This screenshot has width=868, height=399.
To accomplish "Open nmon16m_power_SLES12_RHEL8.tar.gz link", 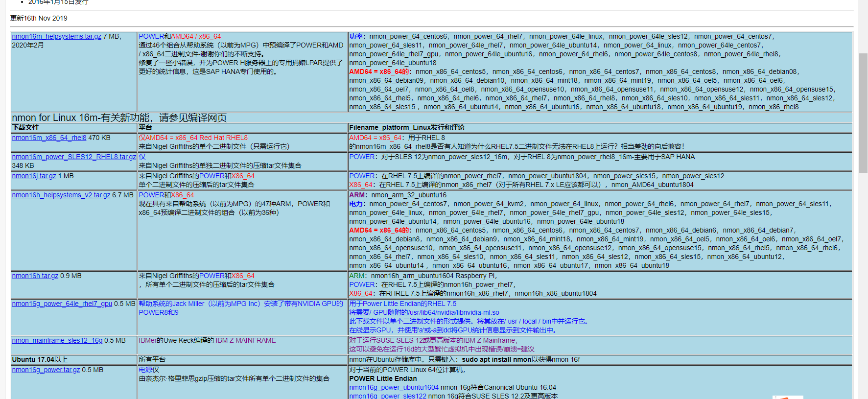I will [74, 157].
